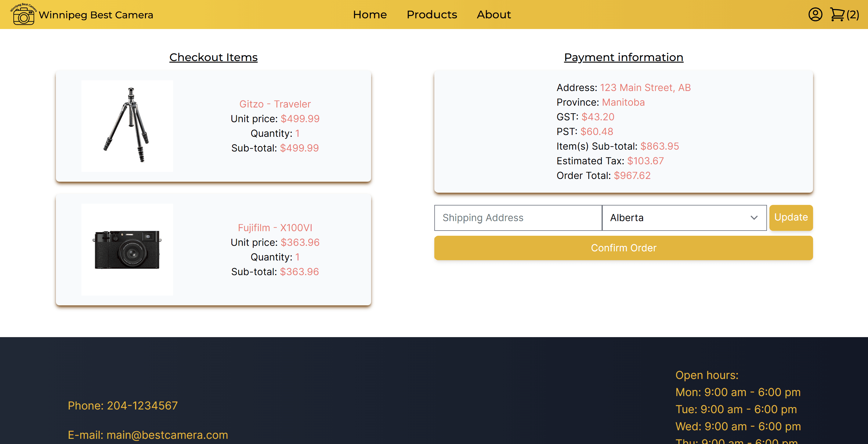Viewport: 868px width, 444px height.
Task: Click the phone number 204-1234567
Action: [x=142, y=406]
